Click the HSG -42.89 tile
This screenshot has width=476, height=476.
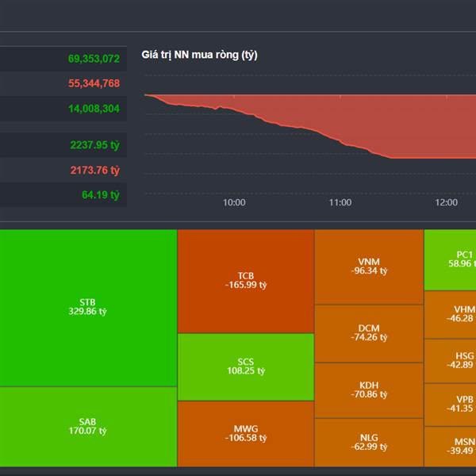coord(450,361)
